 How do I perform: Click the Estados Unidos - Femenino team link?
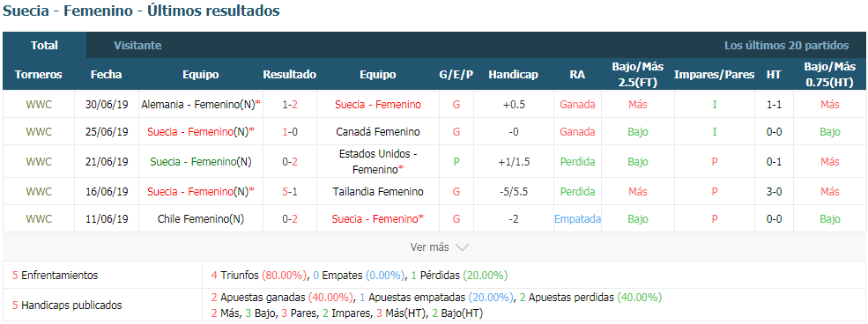(x=377, y=162)
